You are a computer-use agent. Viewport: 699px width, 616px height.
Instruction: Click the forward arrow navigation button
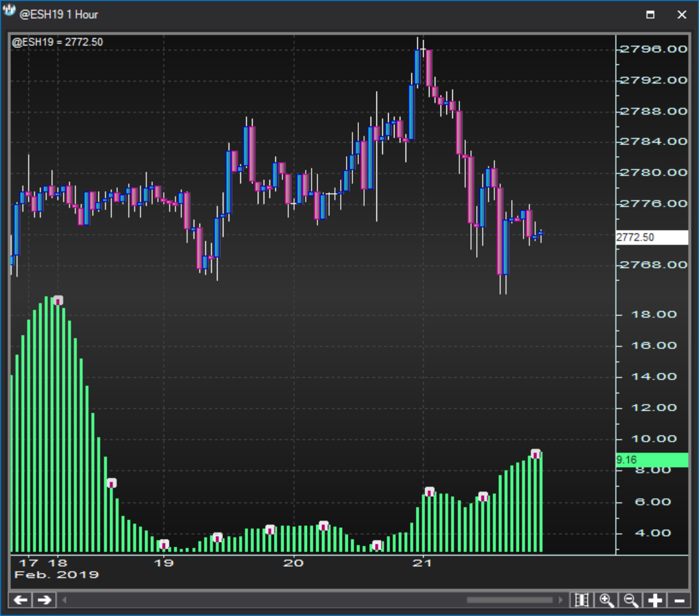(44, 600)
